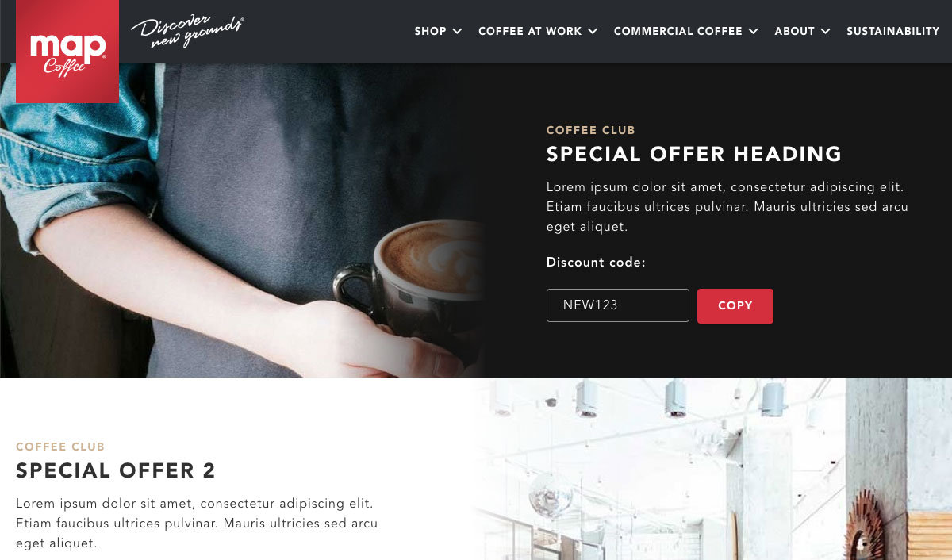The image size is (952, 560).
Task: Select the bright cafe interior image
Action: 710,469
